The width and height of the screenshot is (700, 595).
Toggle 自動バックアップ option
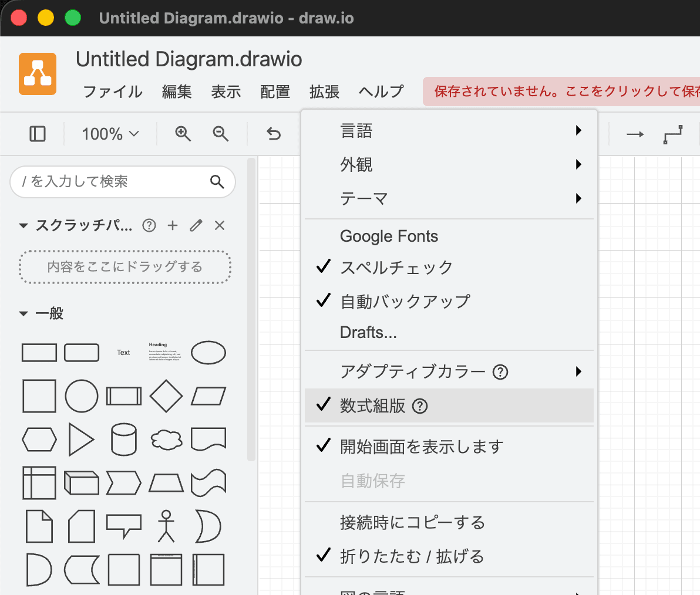tap(449, 302)
